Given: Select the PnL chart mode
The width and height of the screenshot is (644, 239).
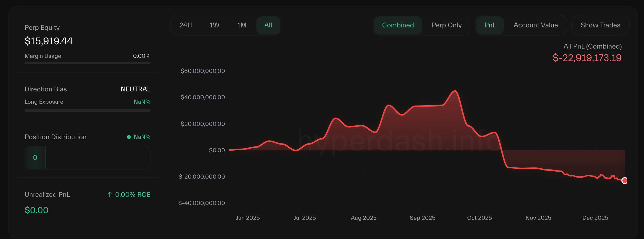Looking at the screenshot, I should tap(490, 25).
